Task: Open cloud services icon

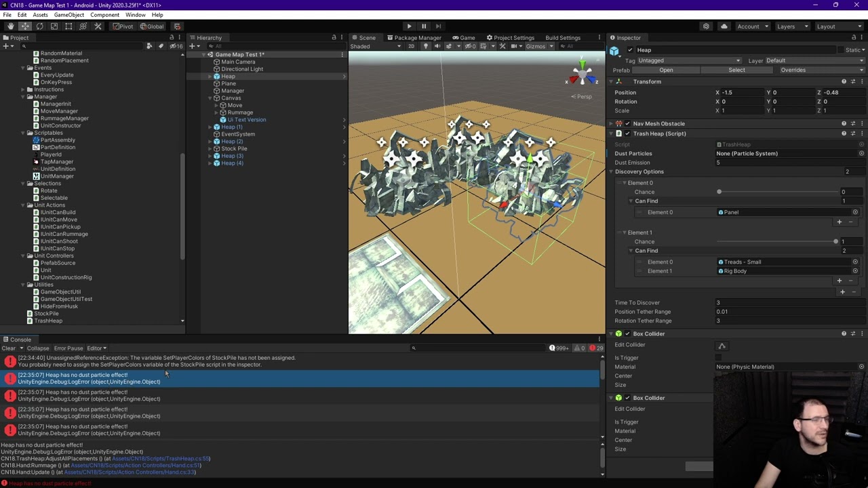Action: 724,26
